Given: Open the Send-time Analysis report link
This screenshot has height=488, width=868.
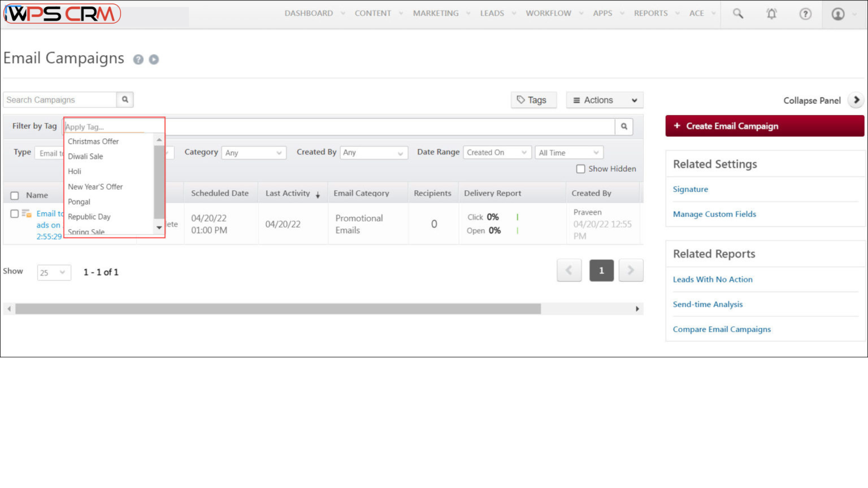Looking at the screenshot, I should pos(708,305).
